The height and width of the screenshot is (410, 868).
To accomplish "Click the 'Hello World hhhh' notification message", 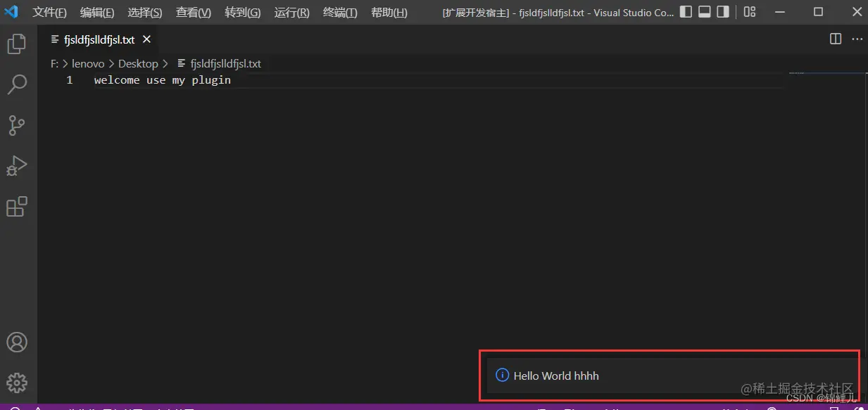I will (x=556, y=376).
